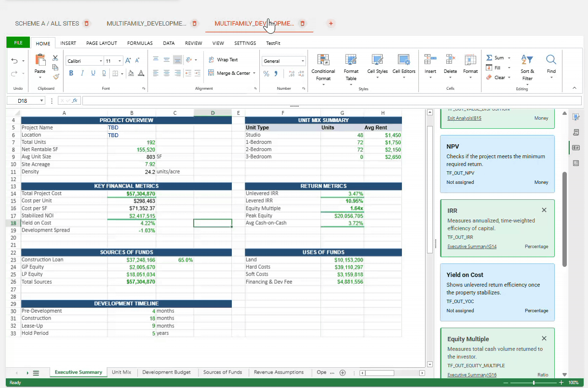Screen dimensions: 588x388
Task: Click the first icon in right sidebar strip
Action: [576, 117]
